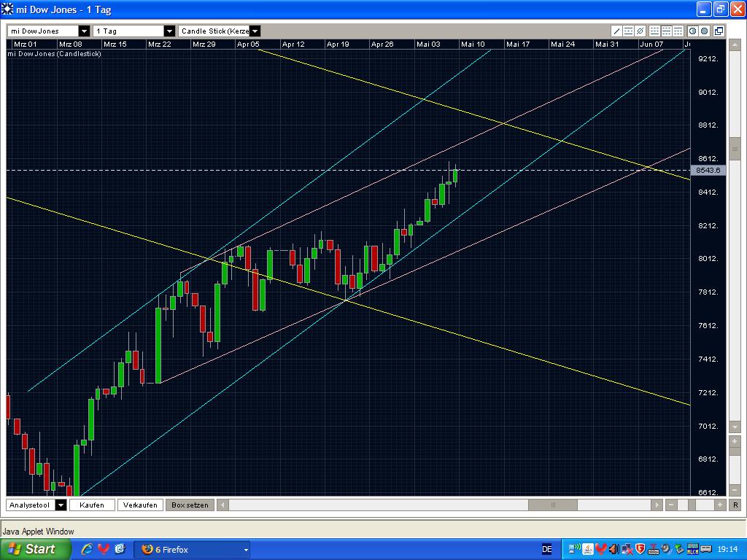Open the instrument dropdown showing mi Dow Jones

(82, 31)
